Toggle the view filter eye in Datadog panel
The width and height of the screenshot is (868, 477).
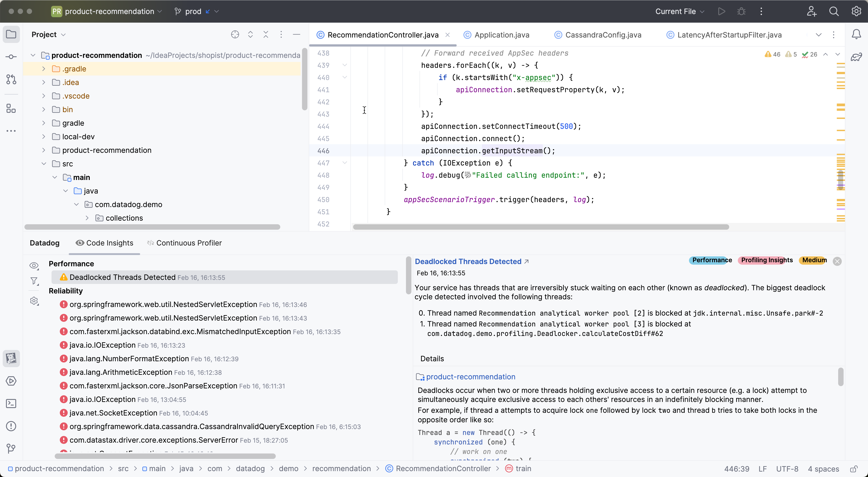34,266
